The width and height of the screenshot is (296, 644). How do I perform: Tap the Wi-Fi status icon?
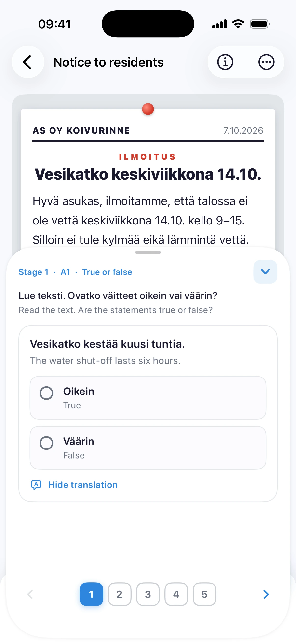pos(238,24)
